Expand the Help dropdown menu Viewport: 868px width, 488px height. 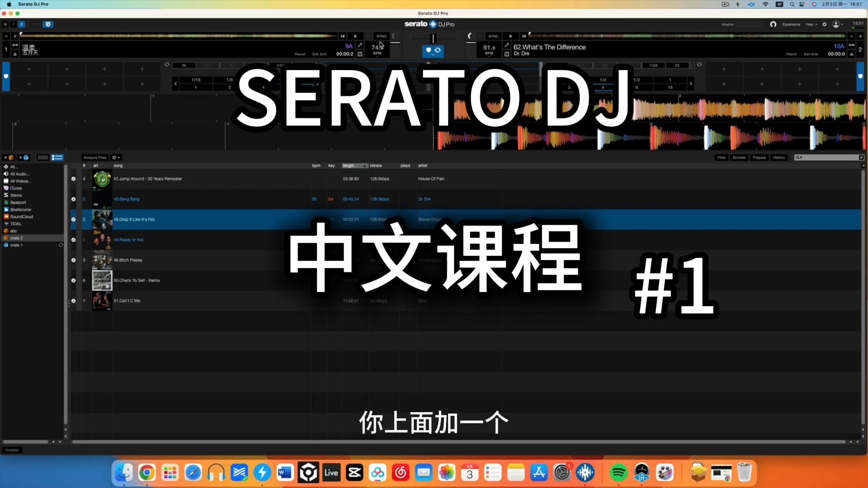pos(811,24)
